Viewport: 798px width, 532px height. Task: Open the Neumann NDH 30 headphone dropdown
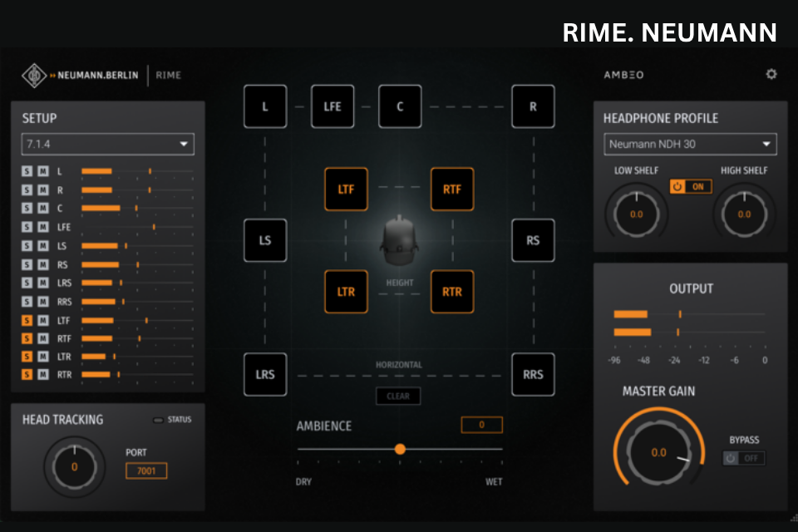pyautogui.click(x=689, y=144)
